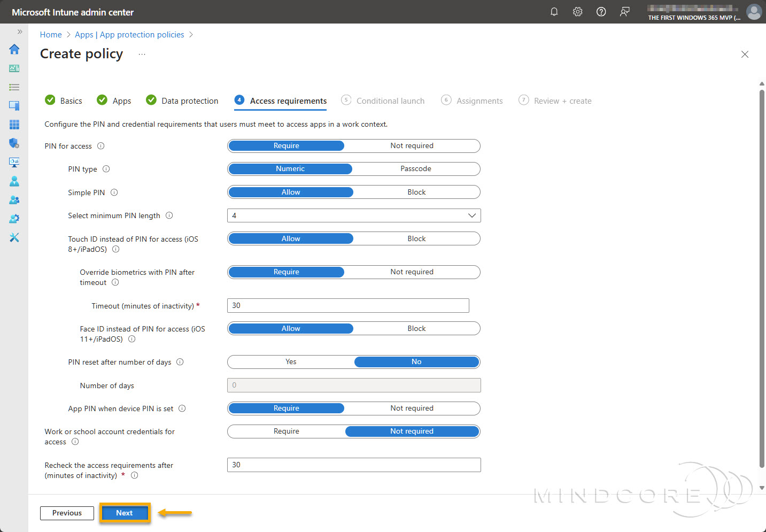Open Troubleshooting tools icon in sidebar
The height and width of the screenshot is (532, 766).
(x=14, y=237)
